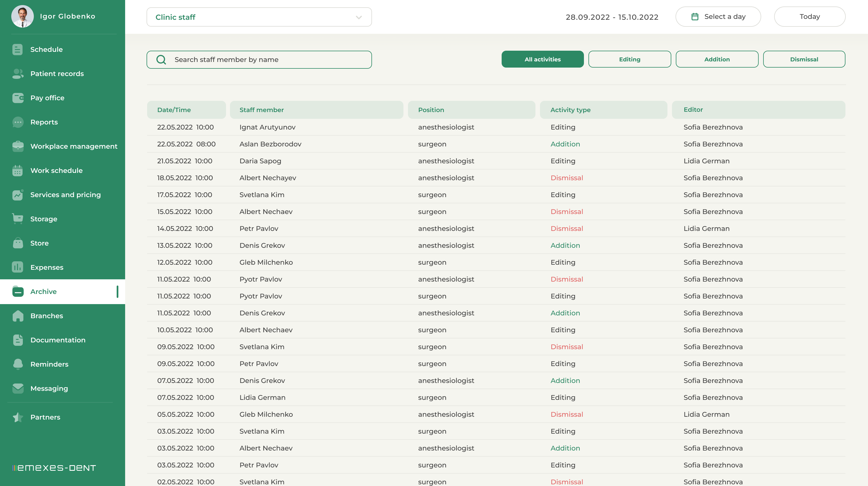Click the Partners star icon

[x=17, y=417]
